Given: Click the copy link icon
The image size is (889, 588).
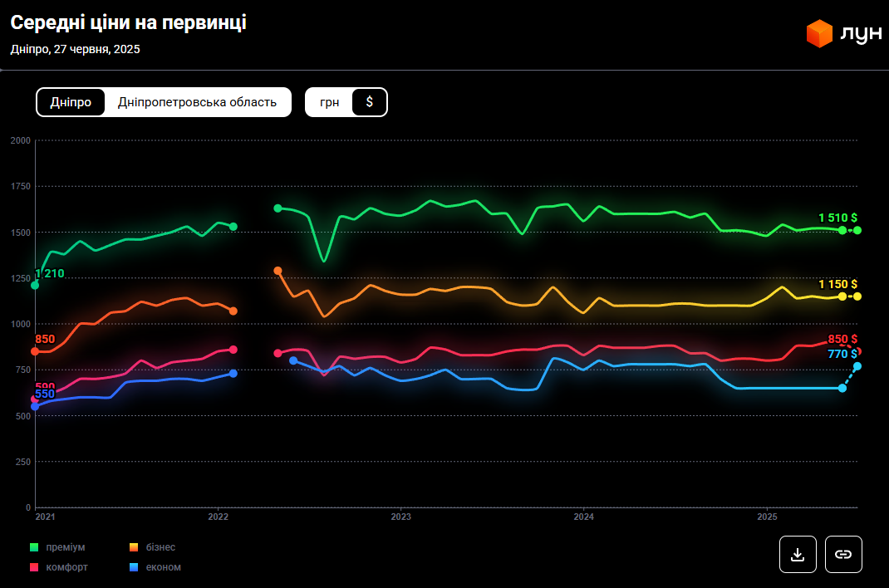Looking at the screenshot, I should (x=843, y=554).
